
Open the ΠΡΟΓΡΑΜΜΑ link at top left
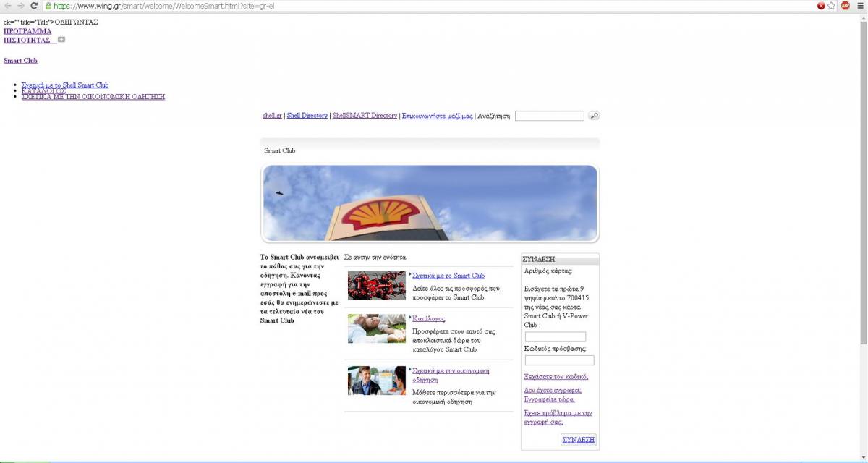pos(27,31)
